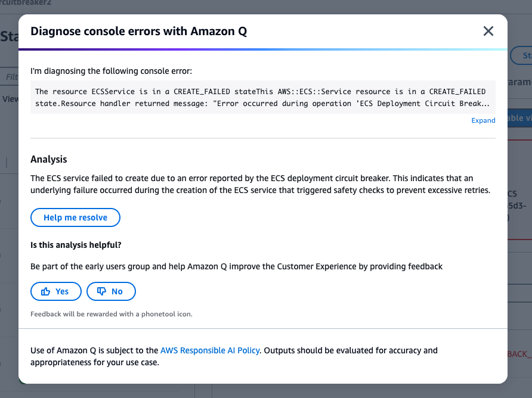This screenshot has width=532, height=398.
Task: Click inside the CREATE_FAILED error code box
Action: [x=262, y=97]
